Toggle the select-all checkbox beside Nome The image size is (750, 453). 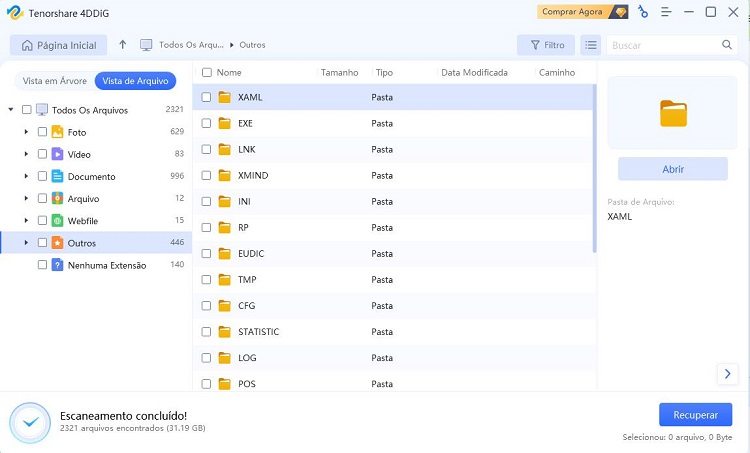[206, 73]
